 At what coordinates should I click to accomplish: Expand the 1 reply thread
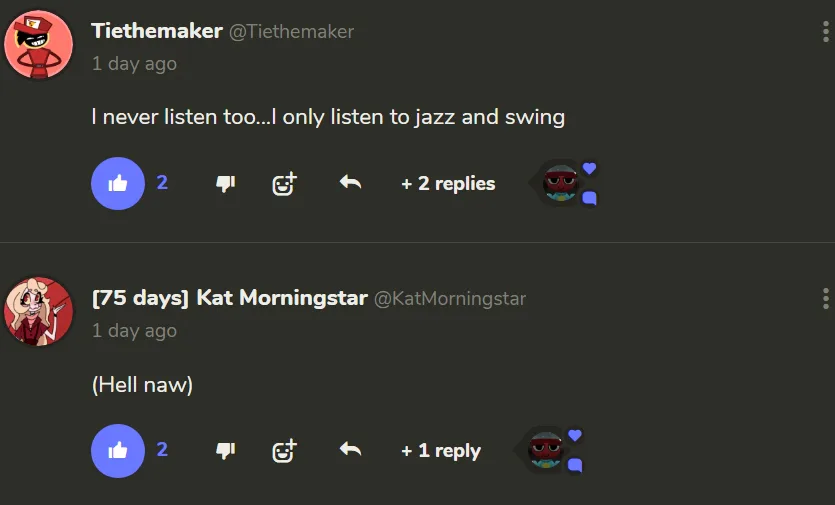coord(441,451)
